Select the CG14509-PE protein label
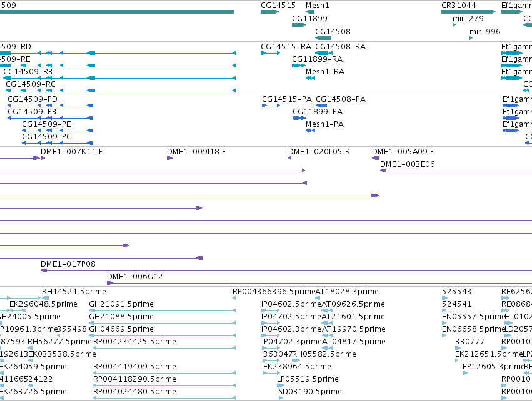532x401 pixels. pyautogui.click(x=46, y=124)
